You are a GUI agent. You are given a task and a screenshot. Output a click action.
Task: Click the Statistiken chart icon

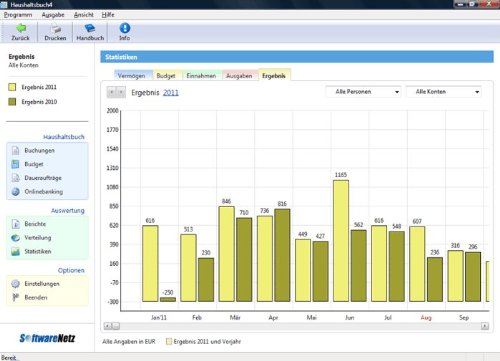coord(15,251)
